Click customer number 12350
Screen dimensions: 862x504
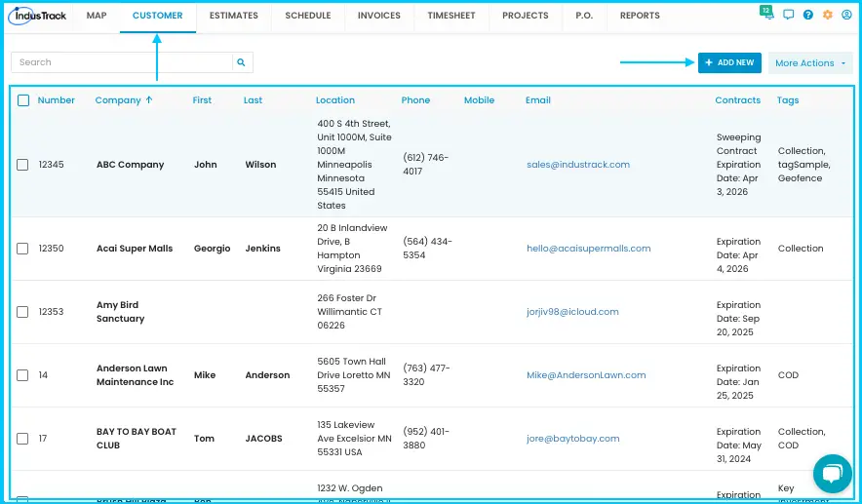click(51, 249)
